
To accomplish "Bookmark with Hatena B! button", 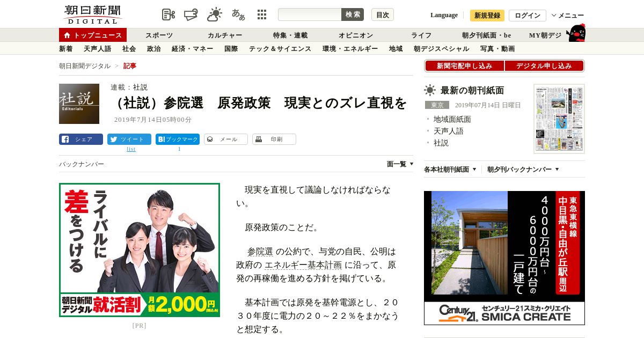I will [x=178, y=139].
